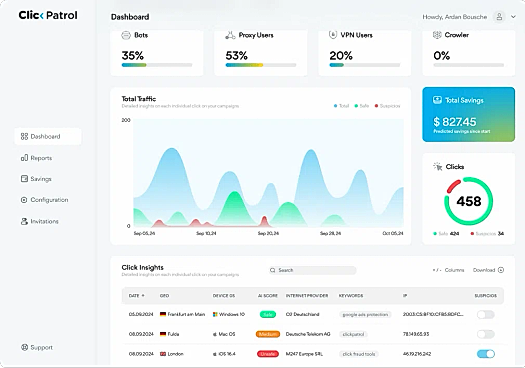Click the ClickPatrol logo

[x=48, y=15]
